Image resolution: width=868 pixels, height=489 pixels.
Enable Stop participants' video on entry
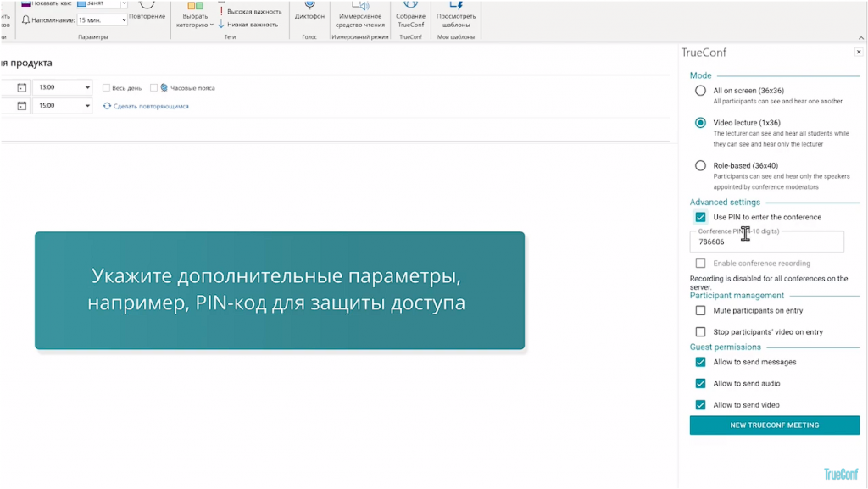[700, 332]
